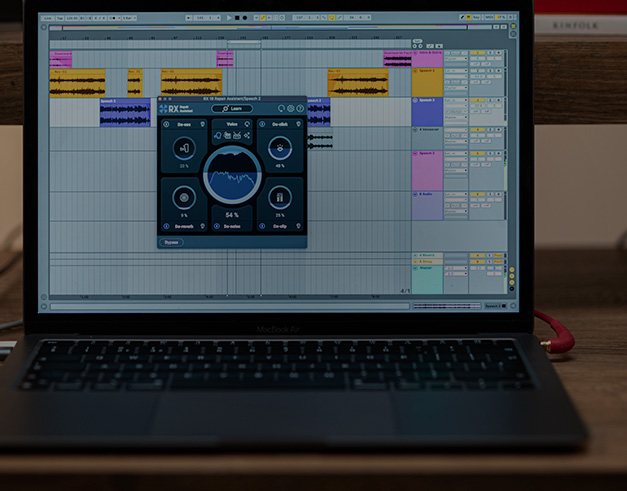This screenshot has width=627, height=491.
Task: Click the Set locator button
Action: (417, 41)
